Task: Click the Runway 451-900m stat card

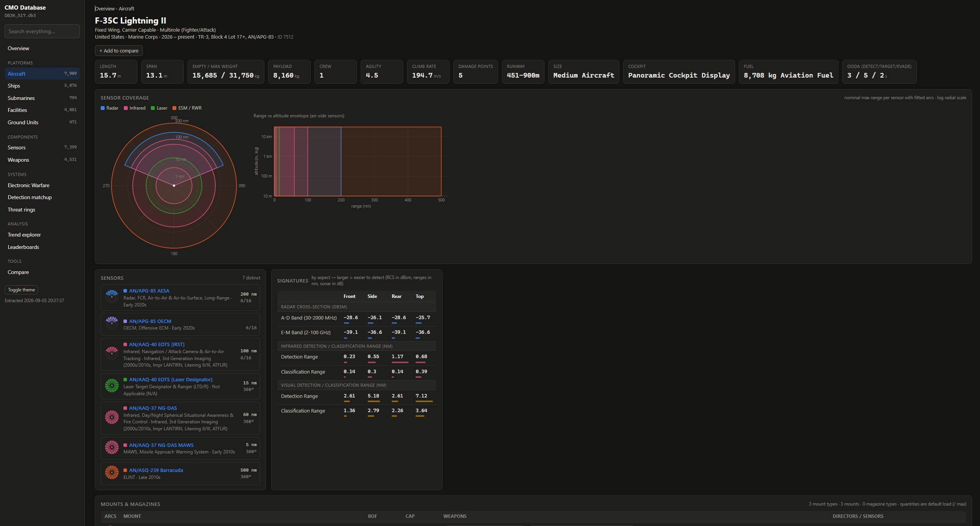Action: pos(523,72)
